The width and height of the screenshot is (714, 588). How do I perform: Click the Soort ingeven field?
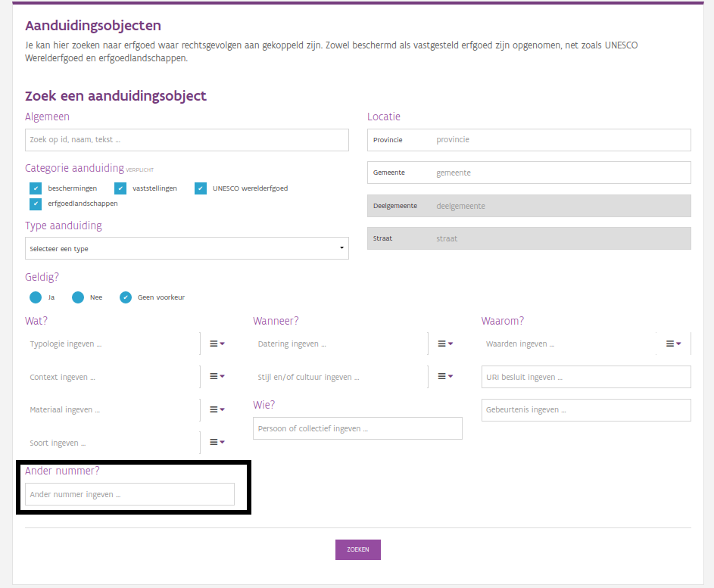(x=112, y=443)
